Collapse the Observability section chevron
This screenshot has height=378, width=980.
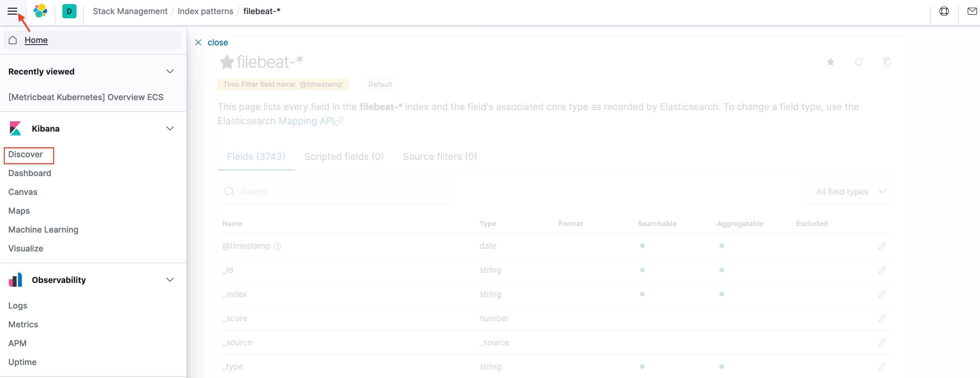[x=170, y=279]
